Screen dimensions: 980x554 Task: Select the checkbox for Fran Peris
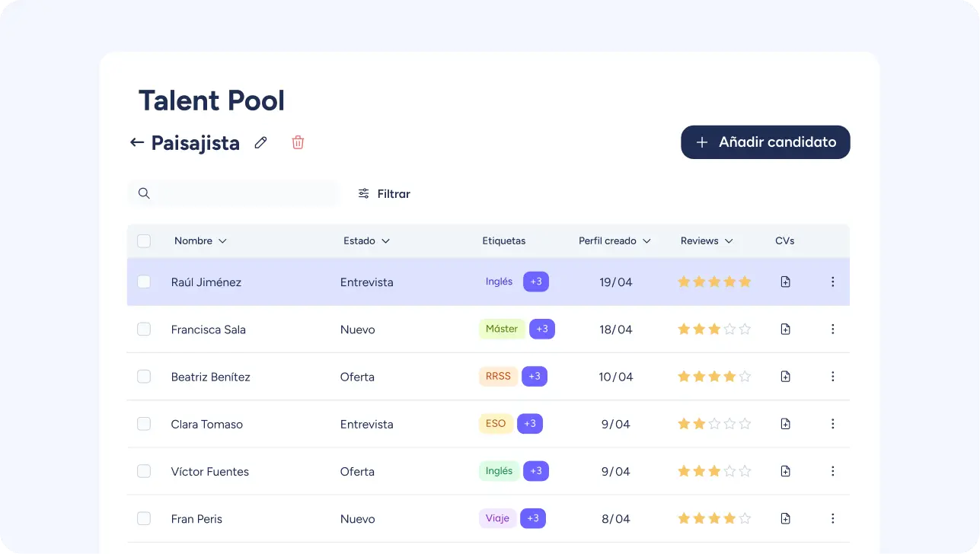pos(144,518)
